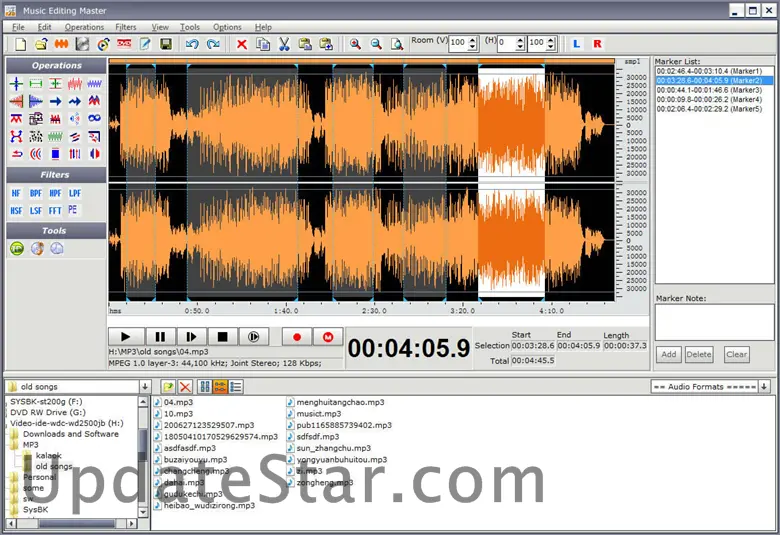The width and height of the screenshot is (780, 535).
Task: Open the Operations menu
Action: point(84,27)
